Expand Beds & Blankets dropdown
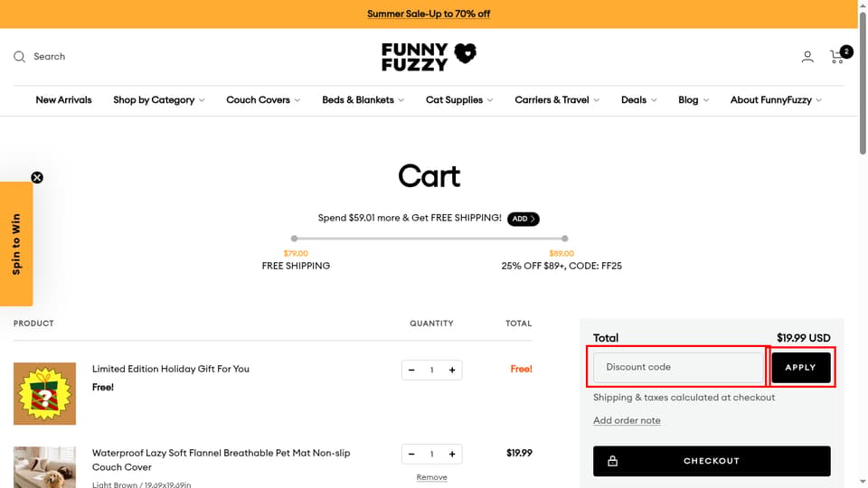 (x=363, y=100)
